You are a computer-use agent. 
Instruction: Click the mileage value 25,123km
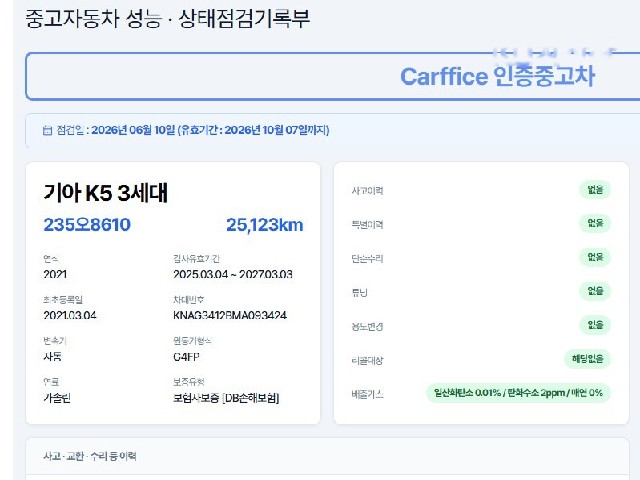pos(265,225)
